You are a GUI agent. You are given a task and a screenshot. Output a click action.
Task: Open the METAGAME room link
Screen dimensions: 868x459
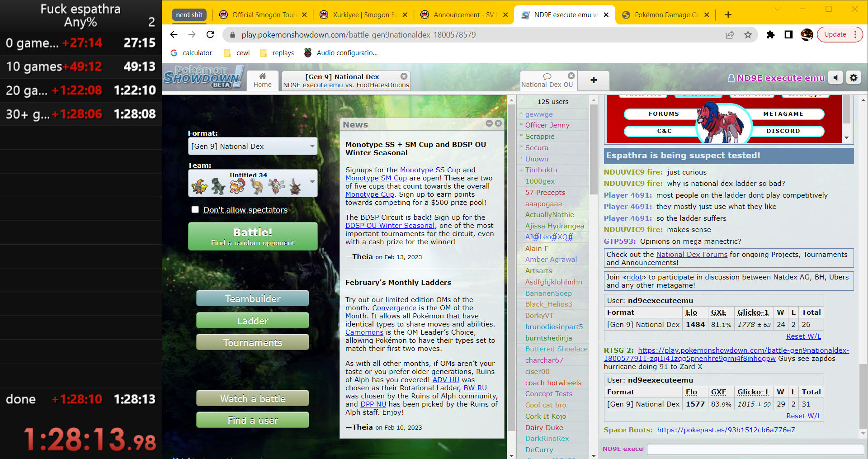783,114
